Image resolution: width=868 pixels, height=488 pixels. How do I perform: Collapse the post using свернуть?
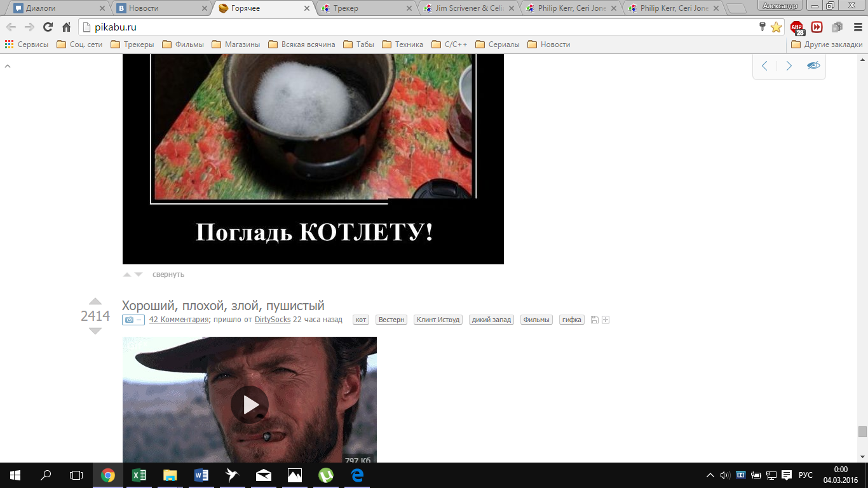pos(168,274)
